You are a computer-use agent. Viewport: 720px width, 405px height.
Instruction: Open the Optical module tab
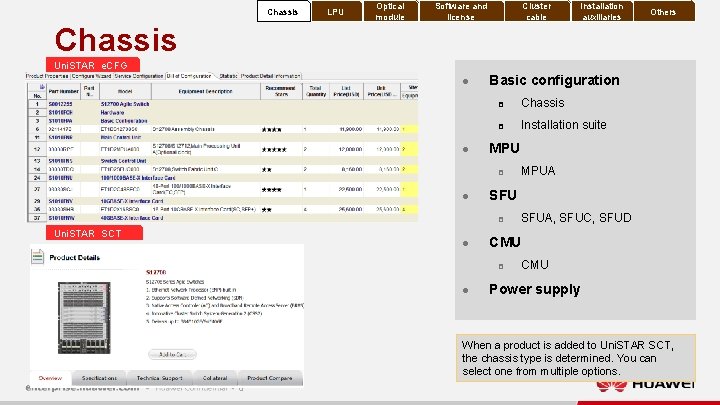(x=390, y=11)
